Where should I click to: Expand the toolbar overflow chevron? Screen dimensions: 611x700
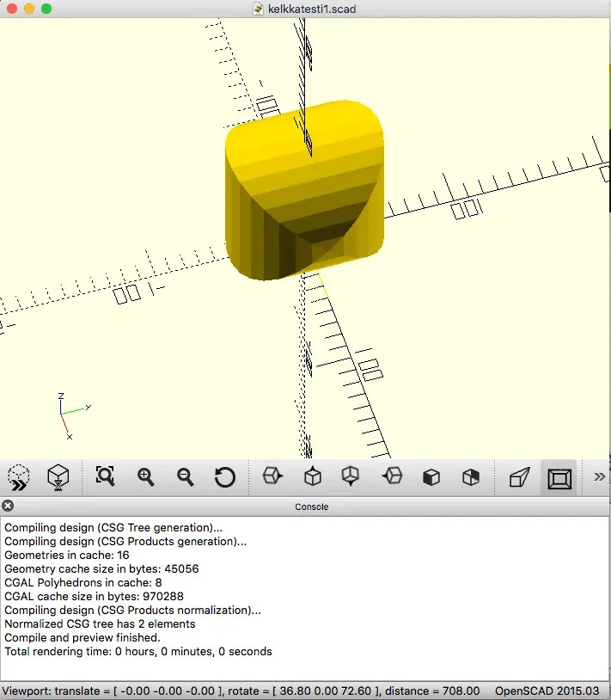pyautogui.click(x=599, y=476)
